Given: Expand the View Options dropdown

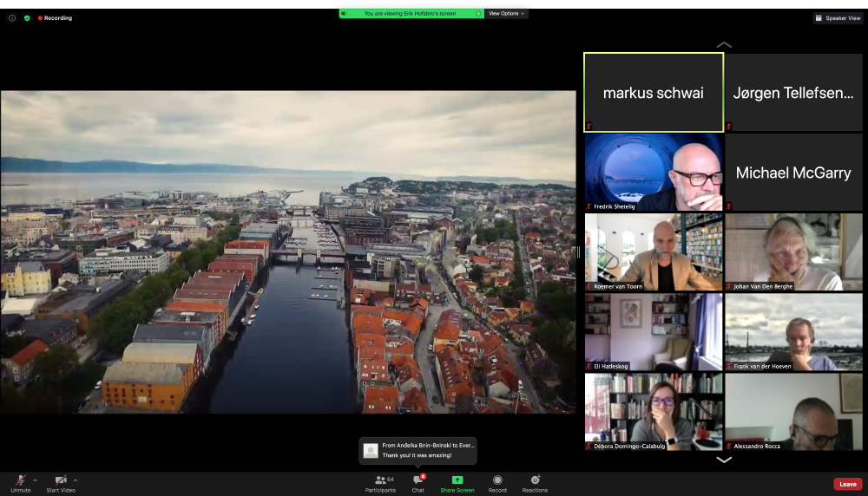Looking at the screenshot, I should (507, 13).
